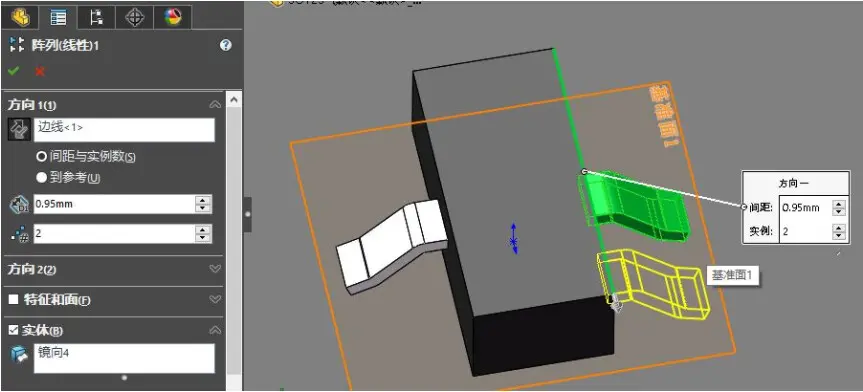Click the help question mark icon
This screenshot has height=392, width=863.
click(x=226, y=45)
